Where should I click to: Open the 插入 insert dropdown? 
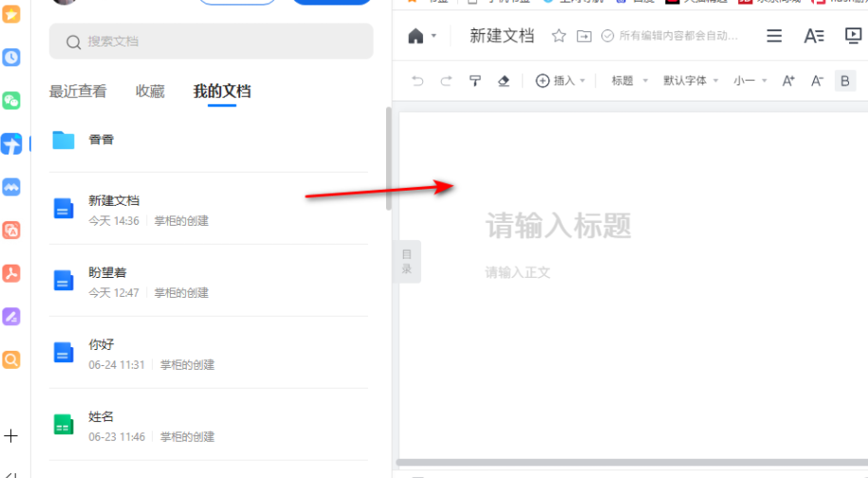[561, 81]
